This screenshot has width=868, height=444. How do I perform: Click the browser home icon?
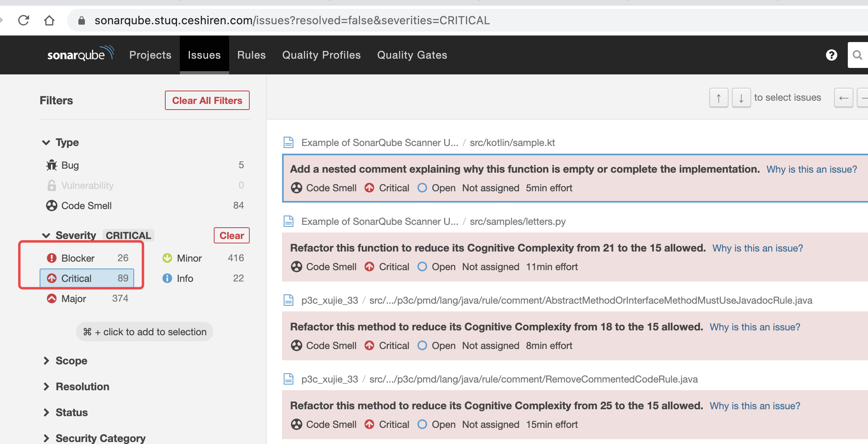coord(49,20)
